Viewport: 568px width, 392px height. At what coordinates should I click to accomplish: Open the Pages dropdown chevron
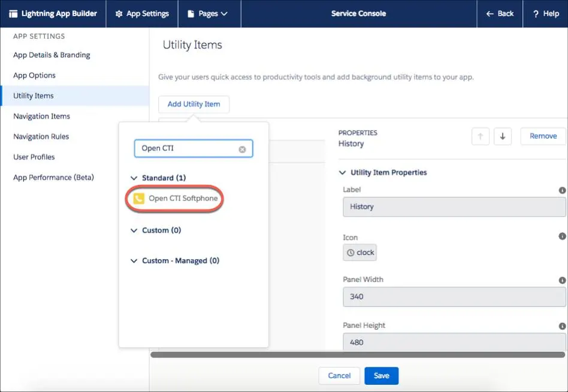coord(224,14)
